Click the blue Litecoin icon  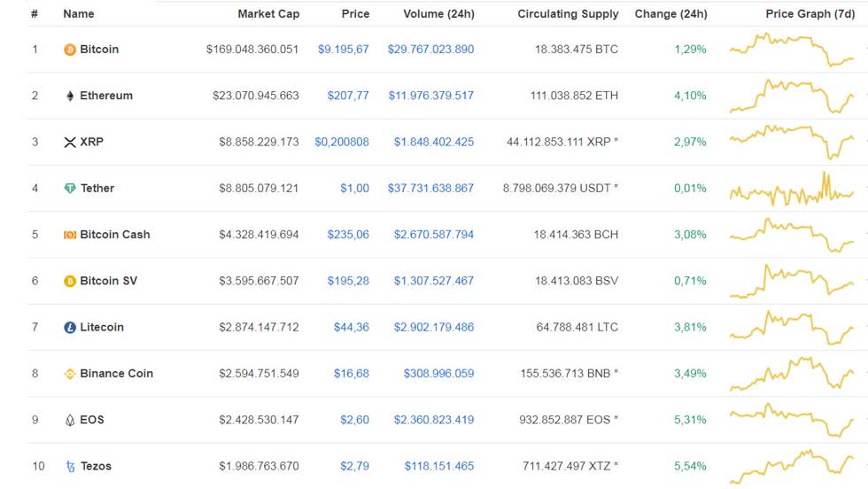[x=70, y=328]
